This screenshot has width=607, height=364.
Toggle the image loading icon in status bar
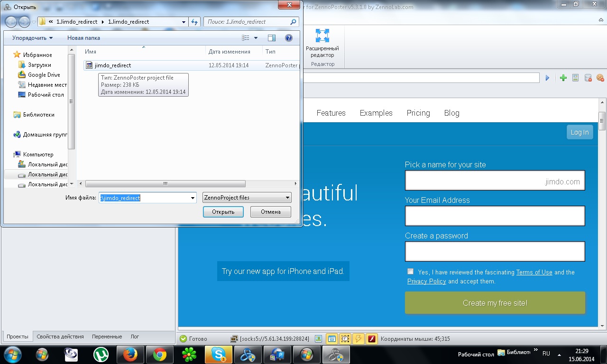click(318, 339)
